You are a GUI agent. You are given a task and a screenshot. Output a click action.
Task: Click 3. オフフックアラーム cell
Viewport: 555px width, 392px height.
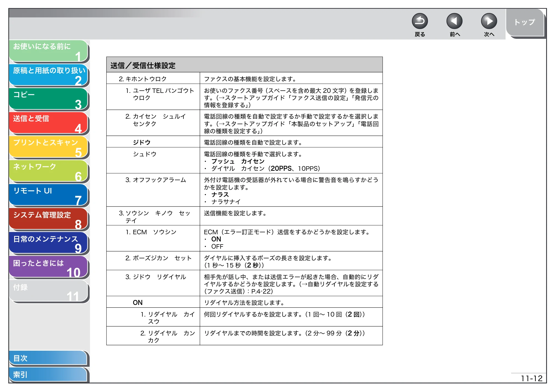153,190
